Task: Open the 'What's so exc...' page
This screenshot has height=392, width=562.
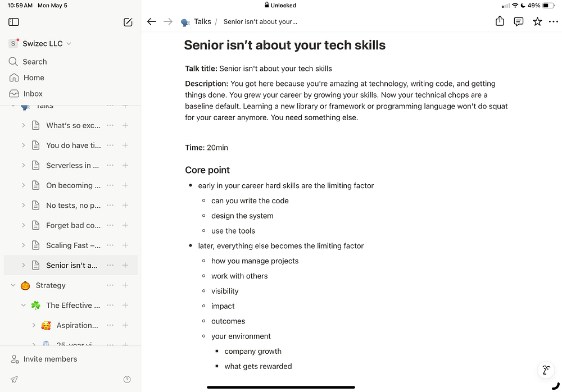Action: [x=73, y=125]
